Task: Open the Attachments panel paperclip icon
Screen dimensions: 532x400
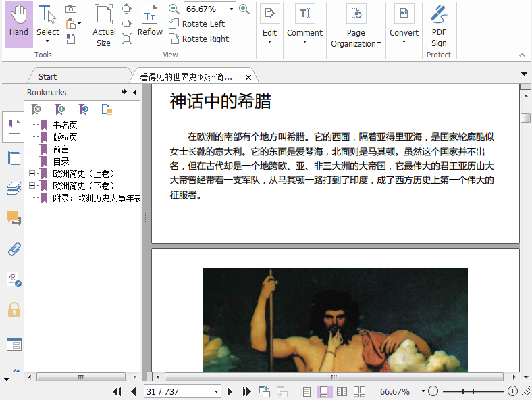Action: [x=14, y=249]
